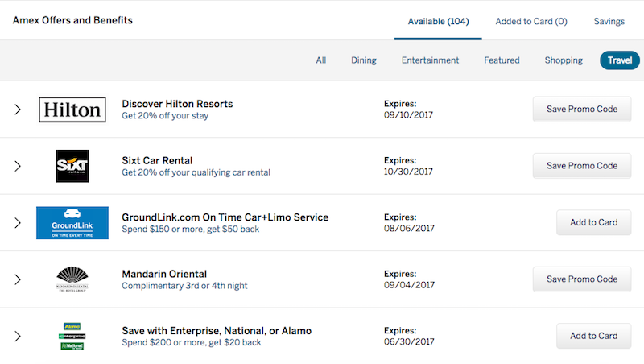Viewport: 644px width, 364px height.
Task: Click the Amex Offers and Benefits heading
Action: pos(72,20)
